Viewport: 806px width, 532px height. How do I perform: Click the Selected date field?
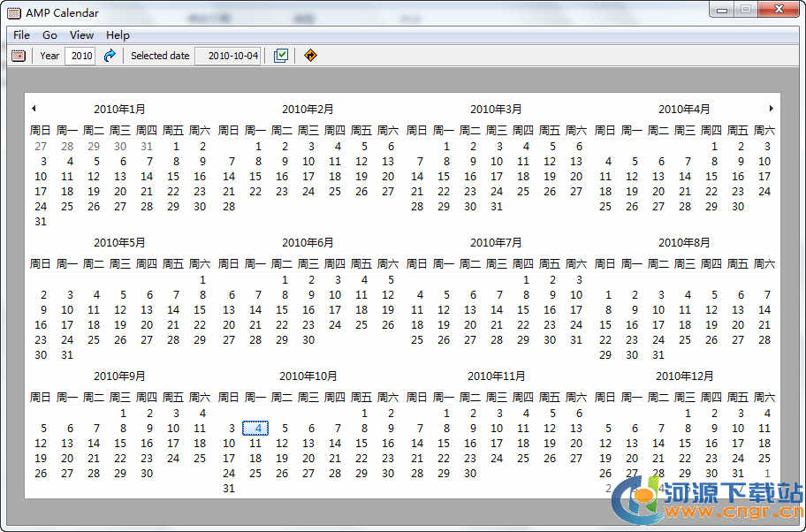[228, 56]
